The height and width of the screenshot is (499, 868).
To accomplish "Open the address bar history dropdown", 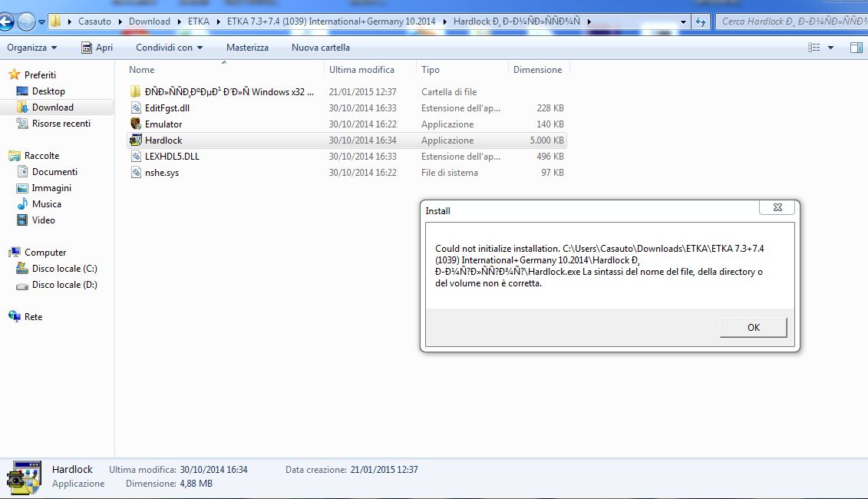I will [683, 22].
